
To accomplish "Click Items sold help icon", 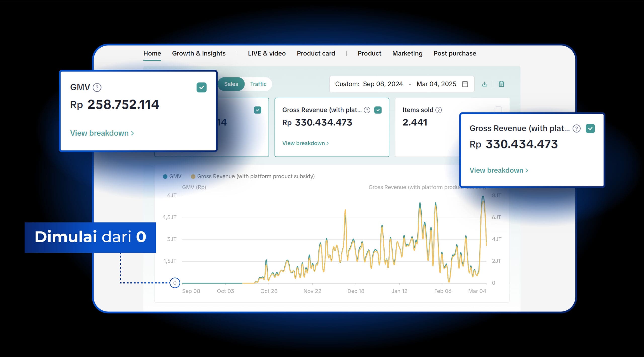I will pyautogui.click(x=438, y=110).
